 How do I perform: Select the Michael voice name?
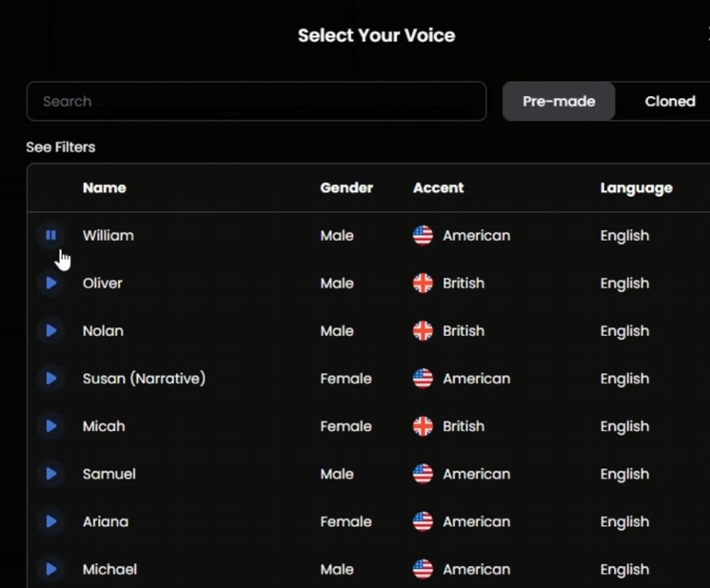pos(109,569)
